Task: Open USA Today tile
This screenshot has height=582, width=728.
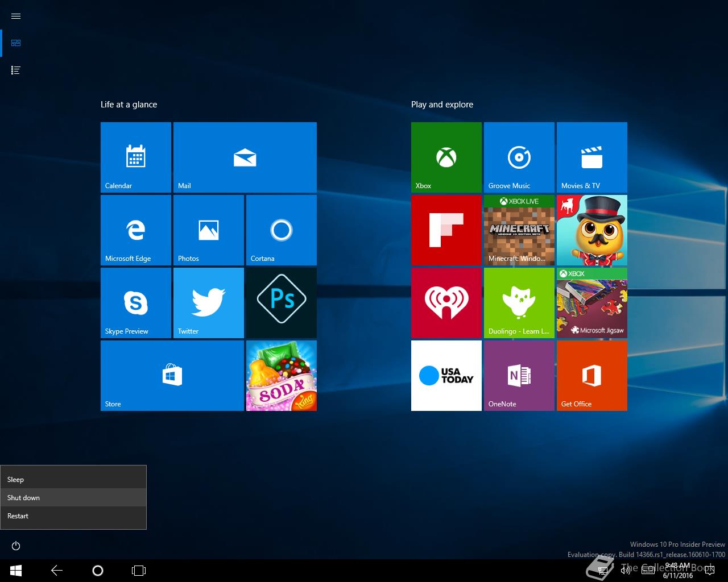Action: pos(446,376)
